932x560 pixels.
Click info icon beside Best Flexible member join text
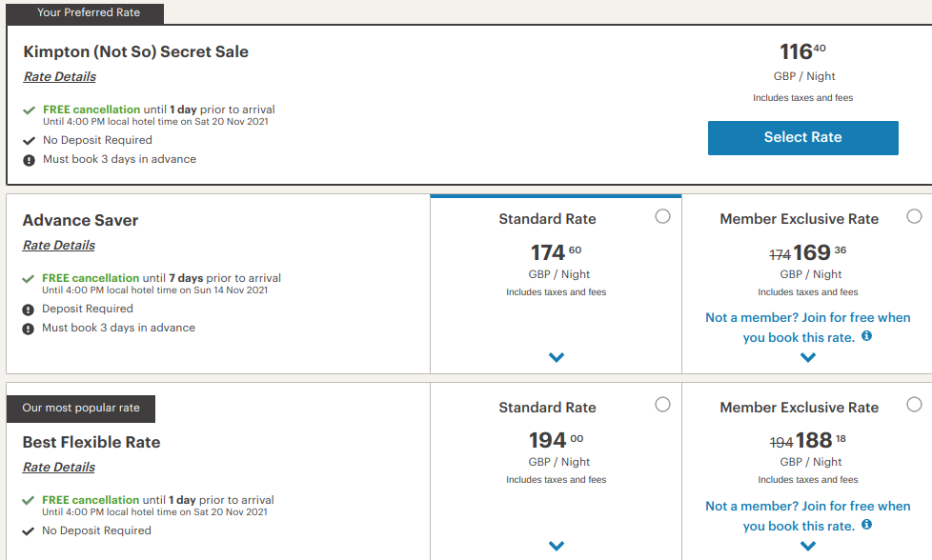click(x=866, y=525)
